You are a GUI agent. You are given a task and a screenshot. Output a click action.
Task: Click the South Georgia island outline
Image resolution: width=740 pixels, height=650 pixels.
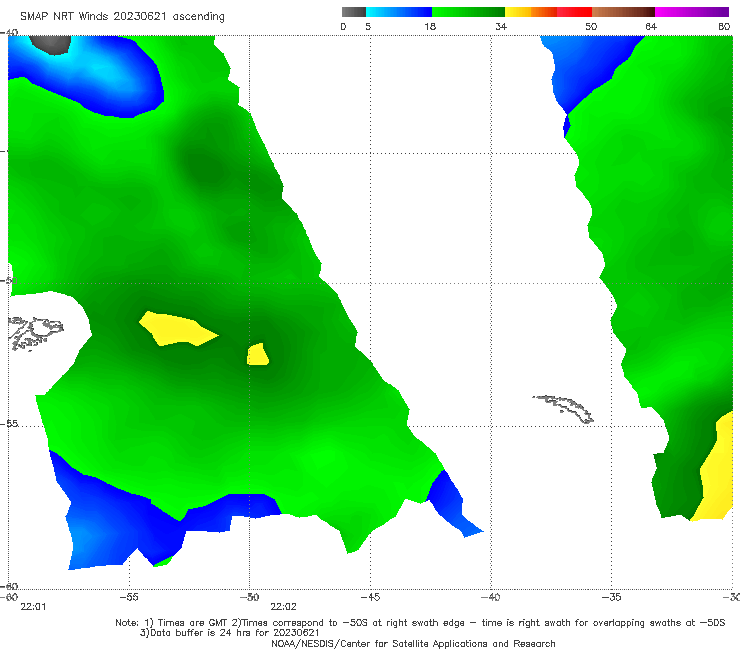tap(564, 408)
